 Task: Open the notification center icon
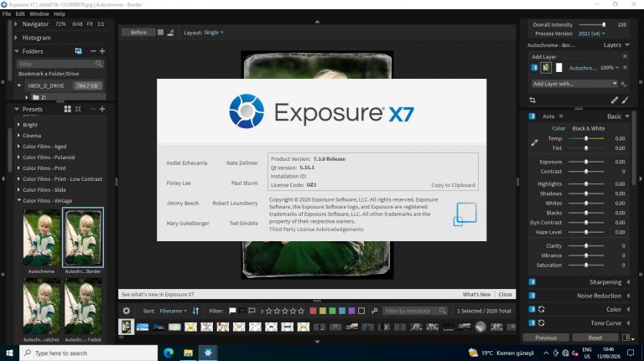coord(631,353)
